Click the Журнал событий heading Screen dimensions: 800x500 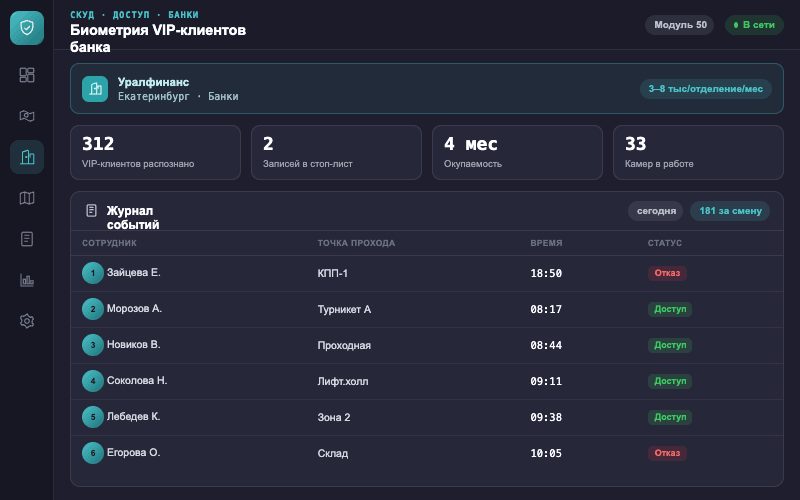pyautogui.click(x=133, y=218)
